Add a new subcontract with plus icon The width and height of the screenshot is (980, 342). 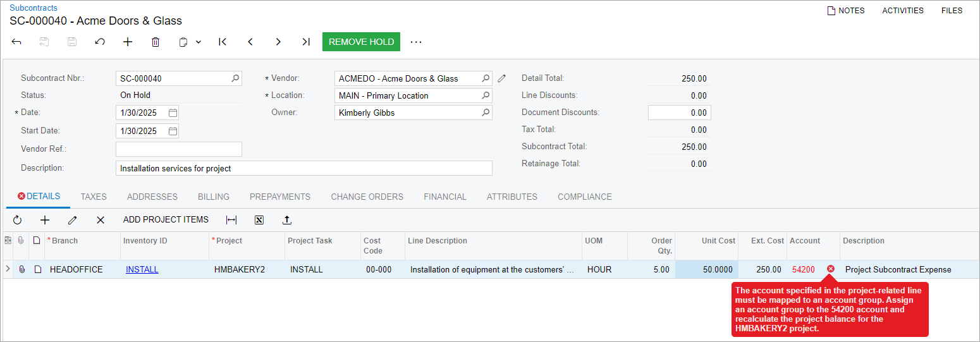[128, 42]
